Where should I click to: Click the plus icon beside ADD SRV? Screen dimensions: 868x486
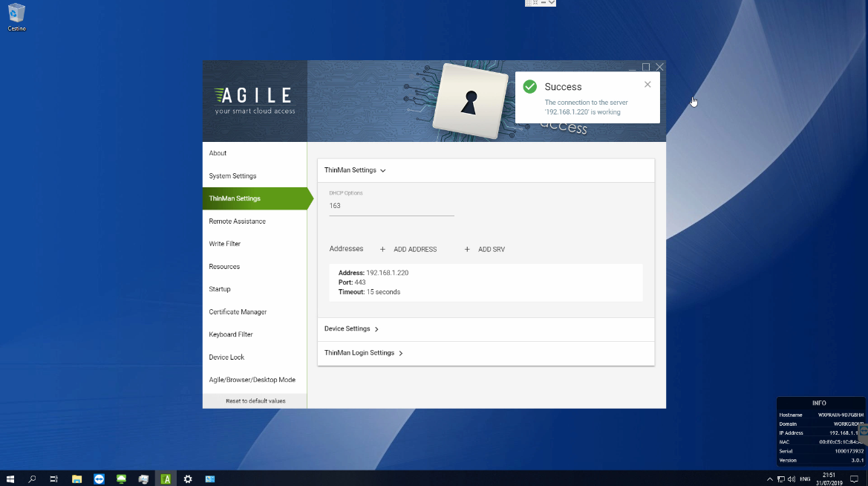point(467,250)
